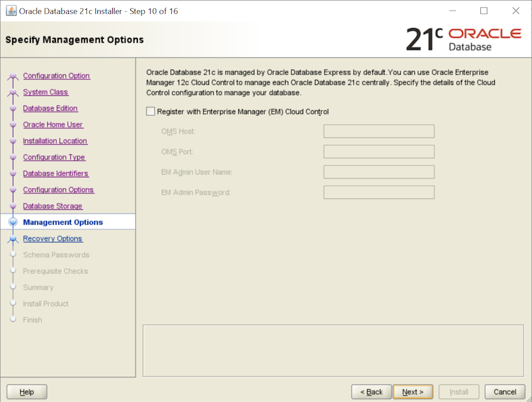Click the OMS Host text field
532x402 pixels.
(379, 132)
